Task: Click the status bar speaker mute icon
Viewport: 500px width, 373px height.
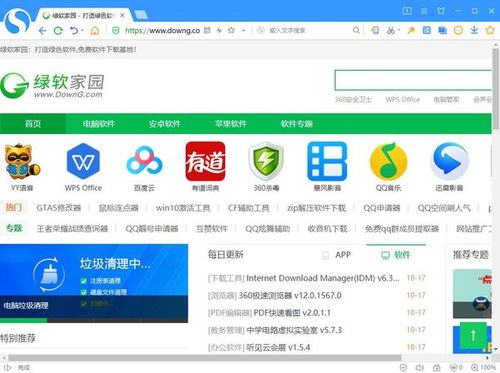Action: (420, 368)
